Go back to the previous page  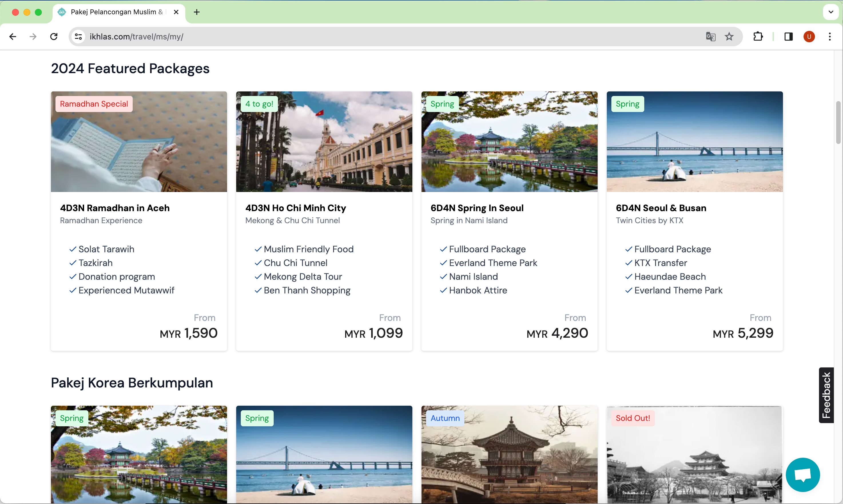[13, 36]
